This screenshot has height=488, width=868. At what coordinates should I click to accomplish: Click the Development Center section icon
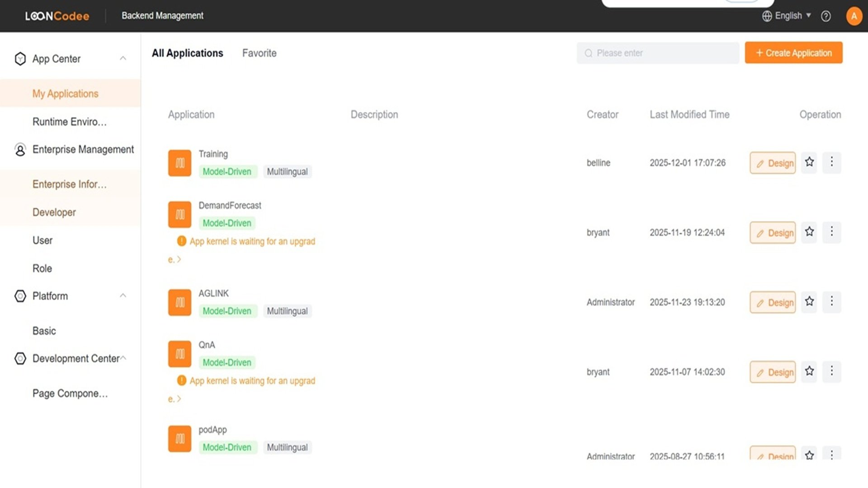20,358
